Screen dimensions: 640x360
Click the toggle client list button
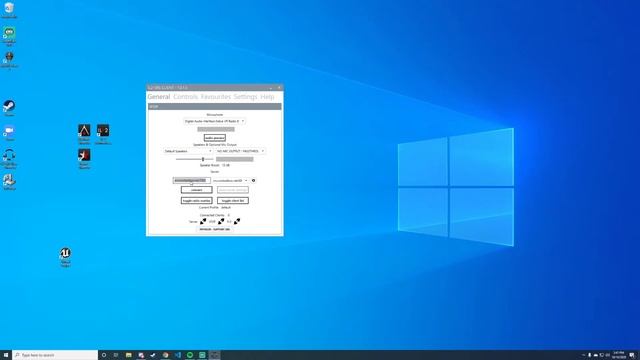[x=233, y=201]
